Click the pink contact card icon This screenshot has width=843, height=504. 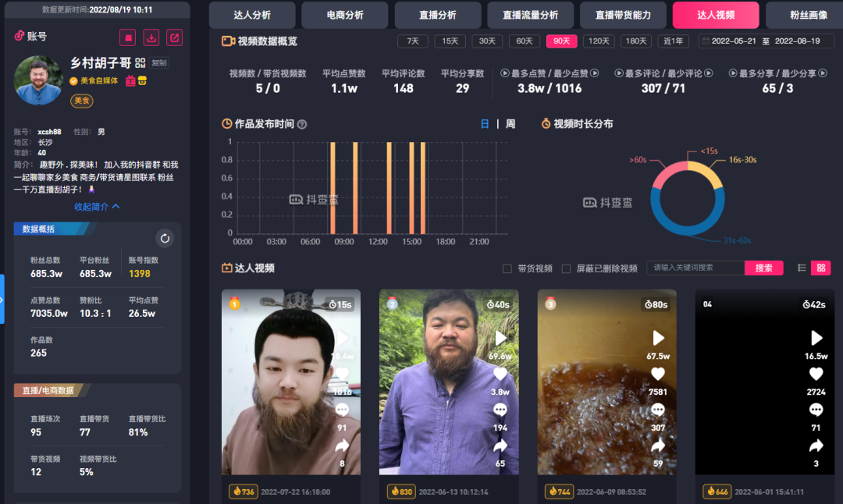(x=129, y=37)
